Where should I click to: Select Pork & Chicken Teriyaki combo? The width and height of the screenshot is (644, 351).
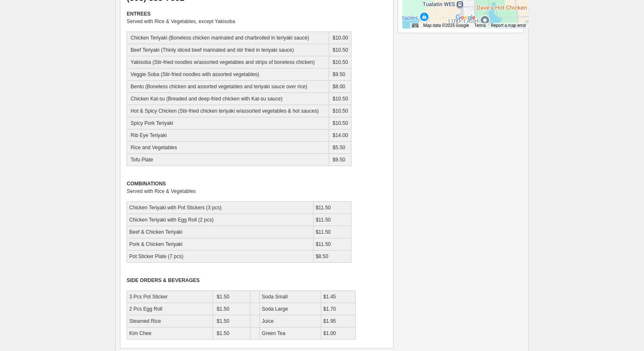[156, 244]
